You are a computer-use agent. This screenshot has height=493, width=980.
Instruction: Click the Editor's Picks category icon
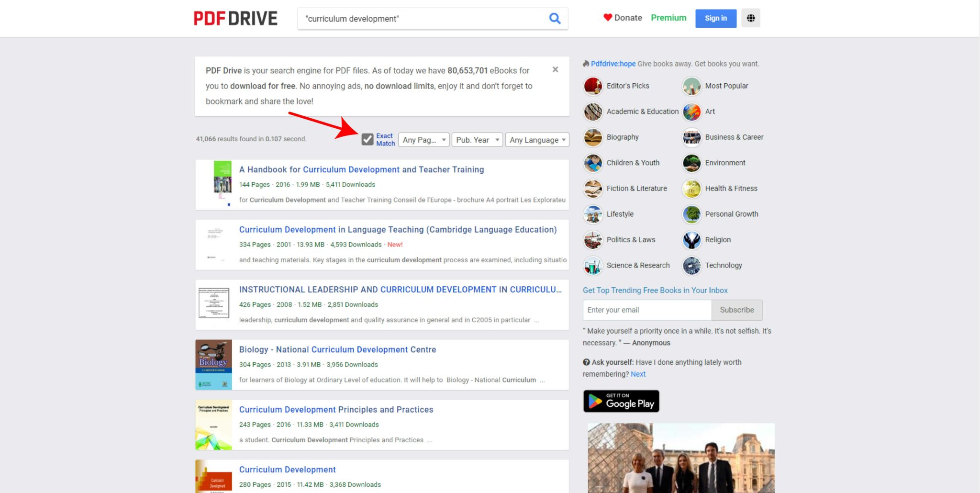pyautogui.click(x=593, y=86)
